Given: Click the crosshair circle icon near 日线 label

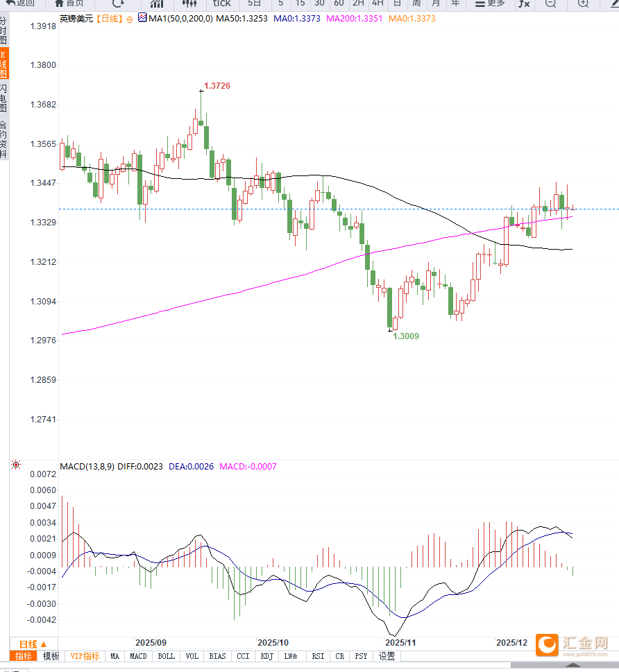Looking at the screenshot, I should (x=129, y=19).
